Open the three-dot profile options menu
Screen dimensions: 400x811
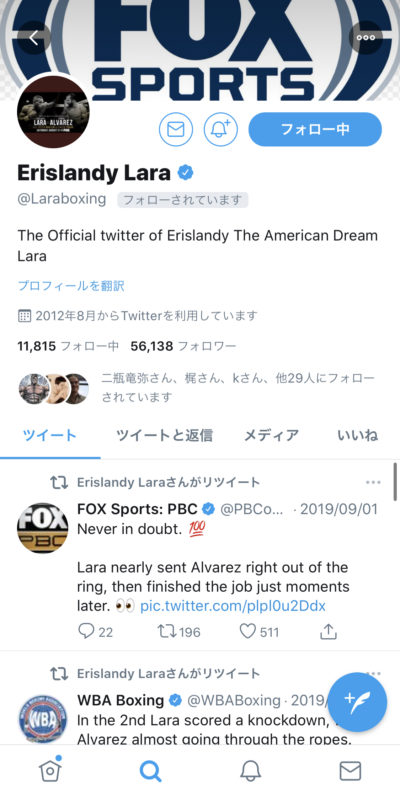(x=366, y=38)
